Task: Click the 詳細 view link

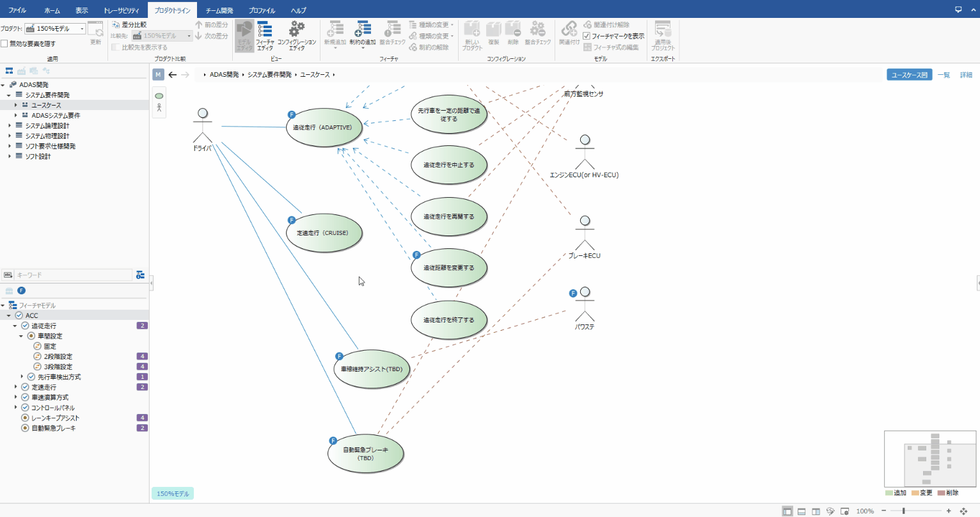Action: point(966,75)
